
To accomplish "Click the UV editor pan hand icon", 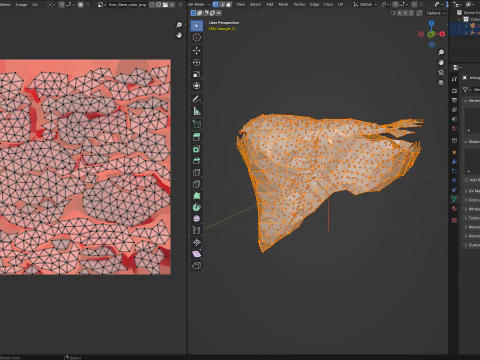I will 179,35.
